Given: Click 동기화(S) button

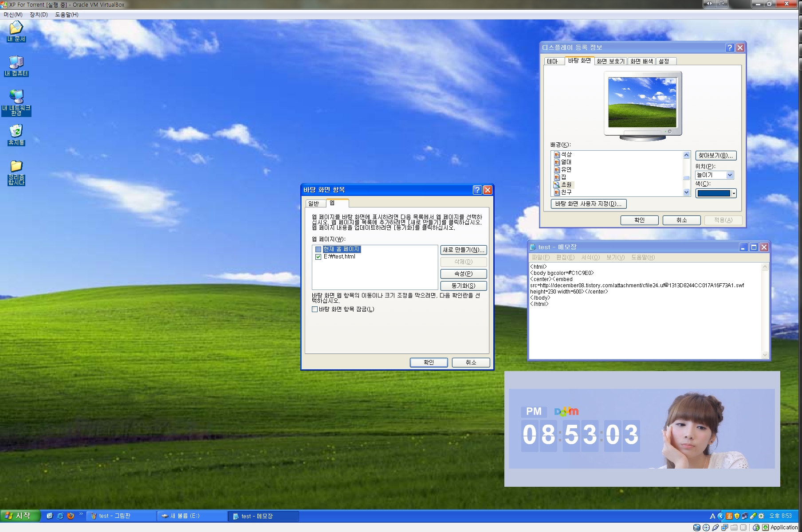Looking at the screenshot, I should (x=464, y=286).
